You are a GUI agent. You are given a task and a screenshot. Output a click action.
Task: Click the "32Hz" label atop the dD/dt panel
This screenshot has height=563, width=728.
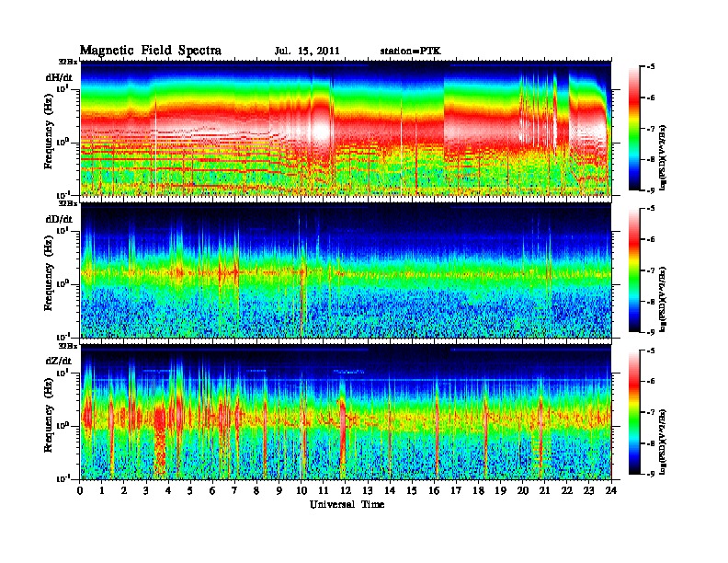[68, 203]
